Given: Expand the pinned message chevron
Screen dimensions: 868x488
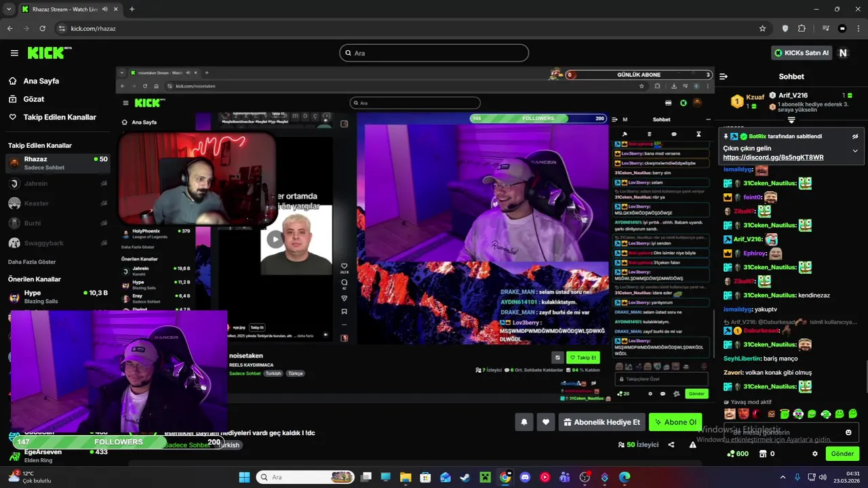Looking at the screenshot, I should click(x=855, y=150).
